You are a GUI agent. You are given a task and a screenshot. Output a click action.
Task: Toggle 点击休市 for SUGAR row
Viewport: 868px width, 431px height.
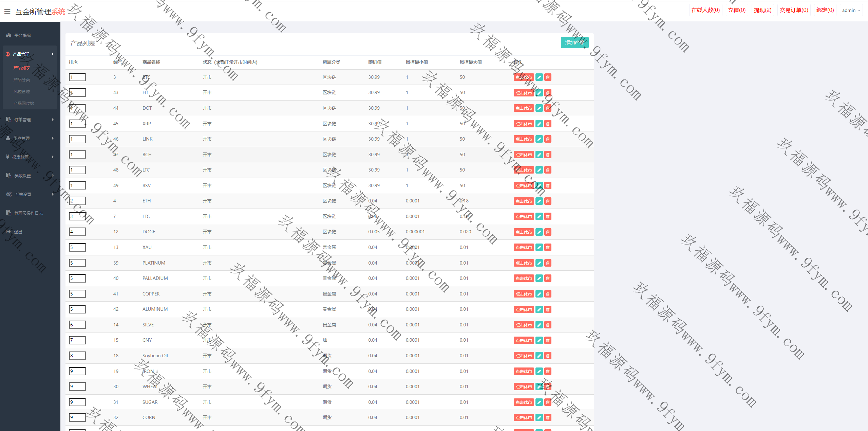click(524, 402)
